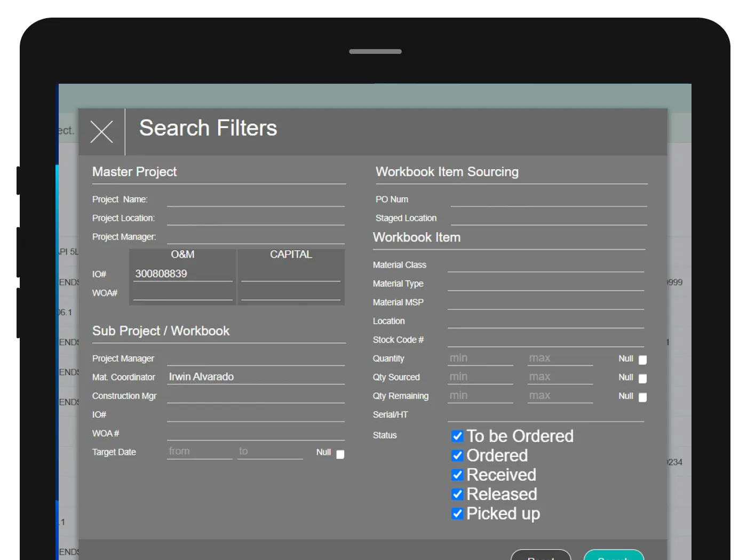Viewport: 747px width, 560px height.
Task: Click the CAPITAL WOA# field
Action: [x=291, y=293]
